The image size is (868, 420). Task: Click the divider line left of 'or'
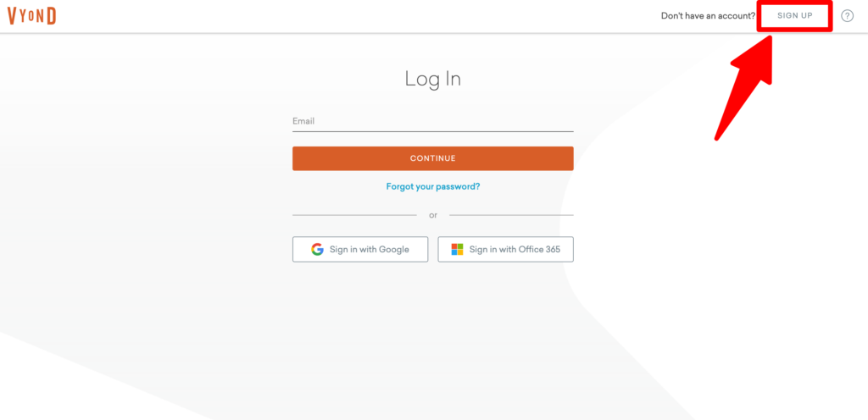click(x=354, y=215)
